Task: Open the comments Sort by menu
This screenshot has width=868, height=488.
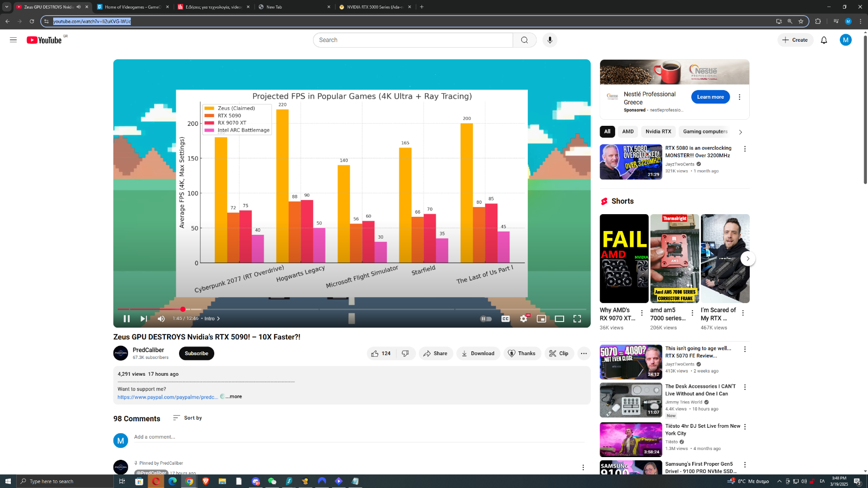Action: 188,418
